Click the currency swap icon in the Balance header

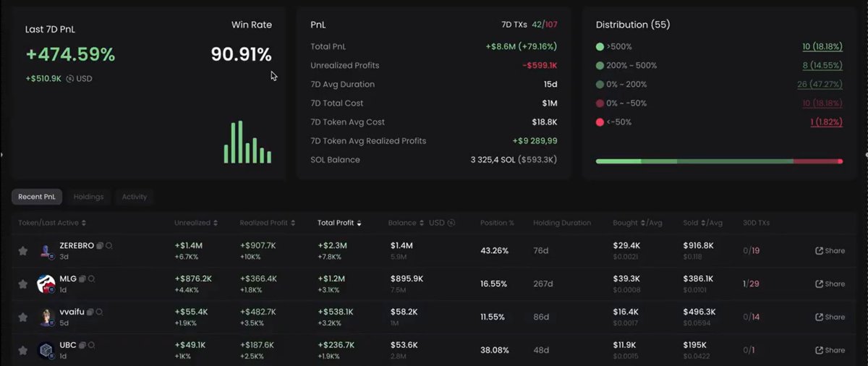[451, 223]
